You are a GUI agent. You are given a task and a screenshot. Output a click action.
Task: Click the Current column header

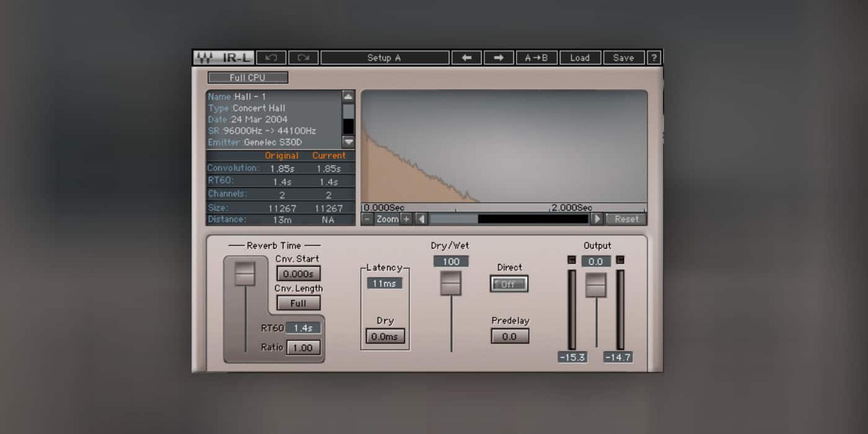(329, 156)
